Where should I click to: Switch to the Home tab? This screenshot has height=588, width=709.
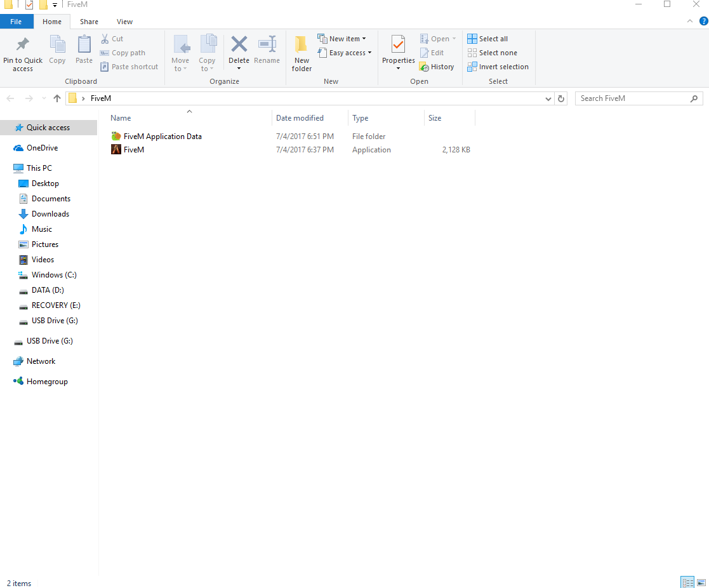[x=52, y=22]
